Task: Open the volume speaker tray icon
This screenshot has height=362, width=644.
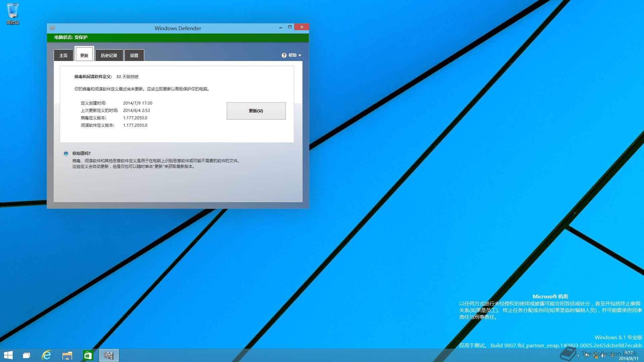Action: tap(603, 356)
